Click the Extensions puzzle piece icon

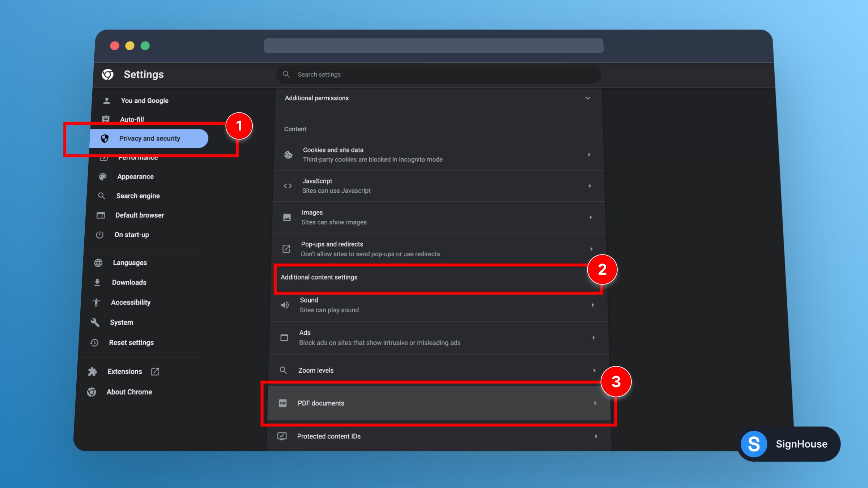click(93, 371)
